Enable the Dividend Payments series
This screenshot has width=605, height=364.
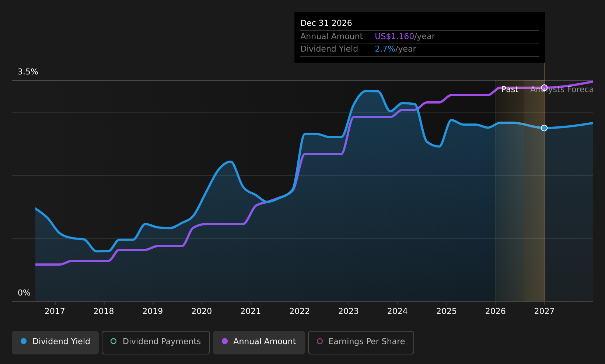point(155,342)
